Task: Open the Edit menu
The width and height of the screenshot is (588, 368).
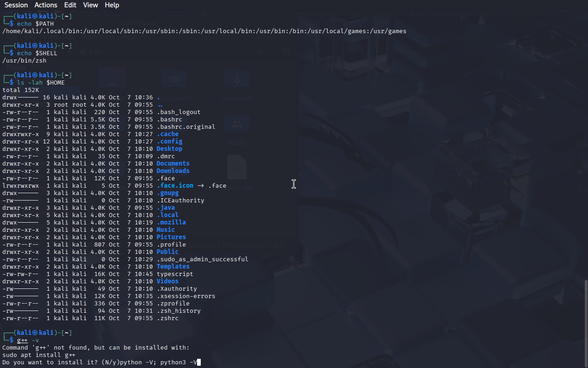Action: [70, 5]
